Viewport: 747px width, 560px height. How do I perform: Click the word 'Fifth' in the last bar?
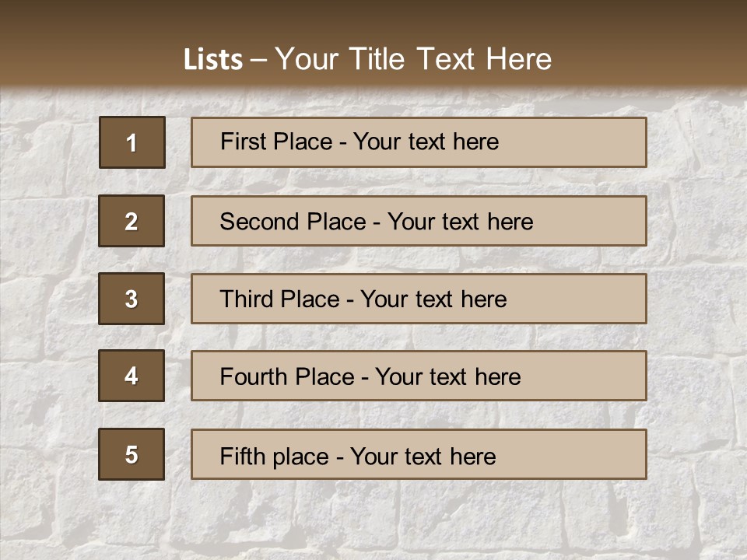click(x=244, y=456)
